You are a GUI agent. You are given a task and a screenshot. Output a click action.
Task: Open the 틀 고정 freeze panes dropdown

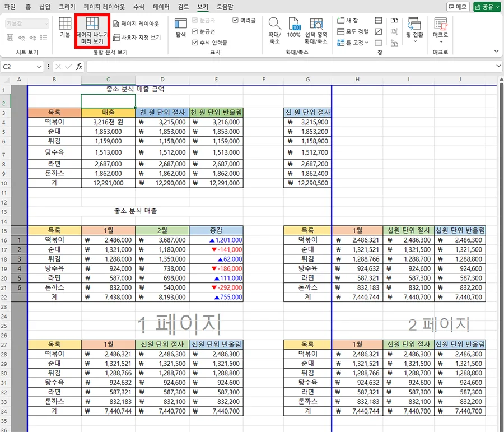(366, 43)
